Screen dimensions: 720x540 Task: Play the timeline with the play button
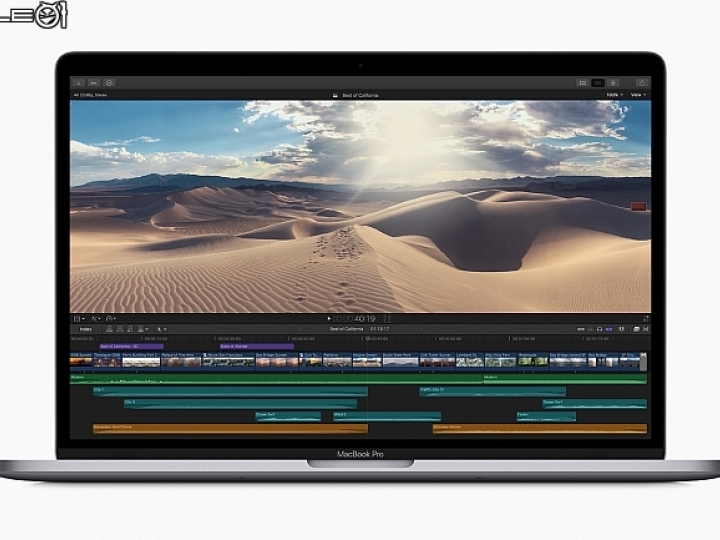click(329, 318)
